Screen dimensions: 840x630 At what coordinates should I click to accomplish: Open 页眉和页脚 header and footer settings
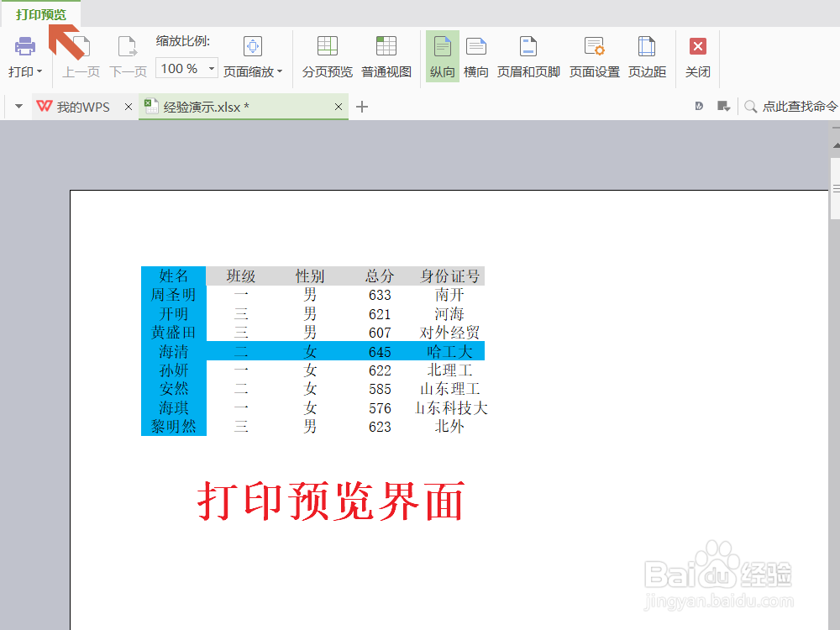(x=527, y=55)
